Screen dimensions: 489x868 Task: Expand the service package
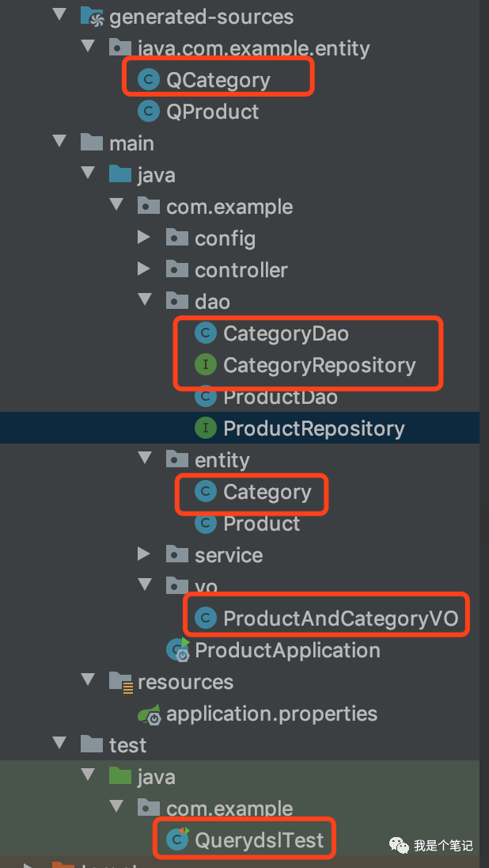click(143, 554)
